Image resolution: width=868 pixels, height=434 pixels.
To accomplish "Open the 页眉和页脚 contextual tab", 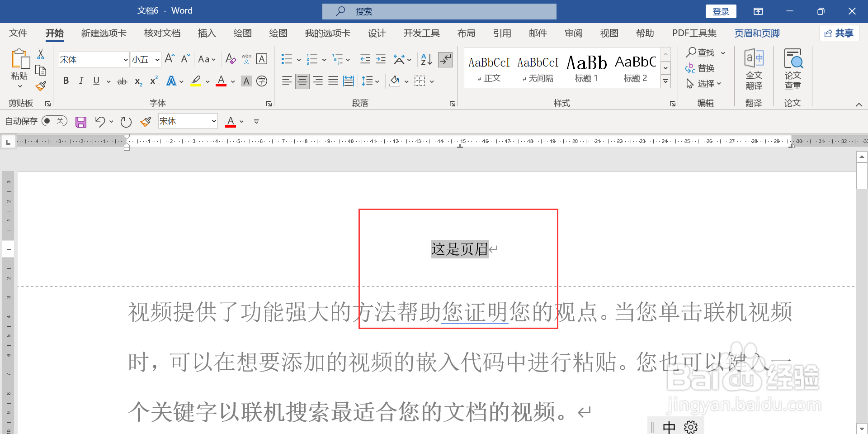I will coord(757,33).
